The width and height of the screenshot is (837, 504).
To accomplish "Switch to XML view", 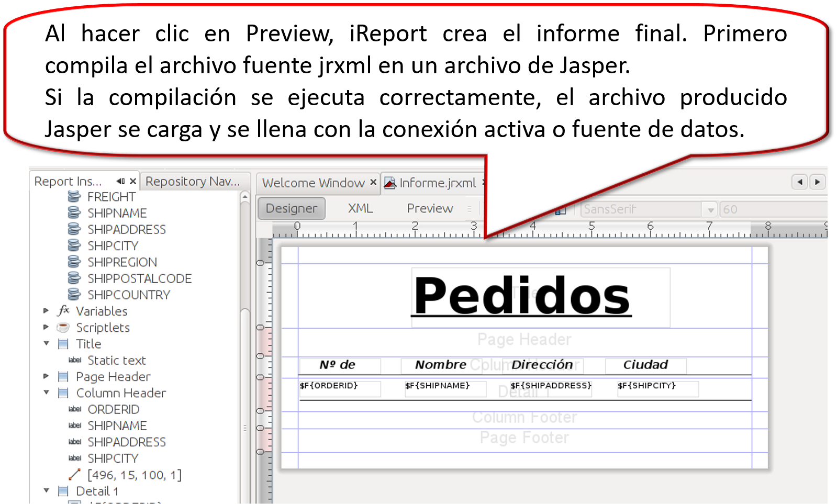I will coord(361,208).
